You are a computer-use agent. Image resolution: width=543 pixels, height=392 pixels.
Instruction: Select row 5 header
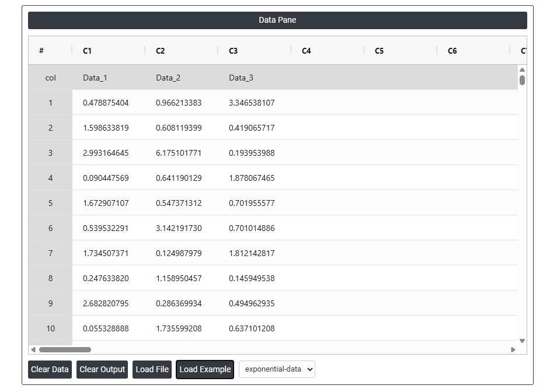pyautogui.click(x=50, y=203)
